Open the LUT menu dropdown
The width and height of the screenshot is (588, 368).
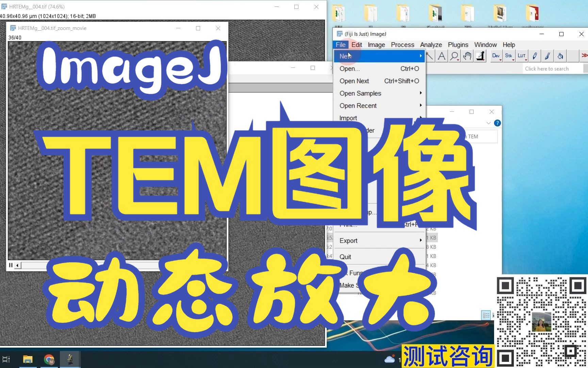click(x=522, y=56)
